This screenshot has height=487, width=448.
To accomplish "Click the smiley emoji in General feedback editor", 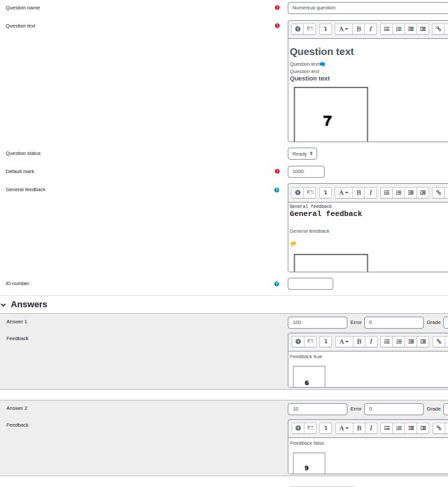I will [x=293, y=243].
